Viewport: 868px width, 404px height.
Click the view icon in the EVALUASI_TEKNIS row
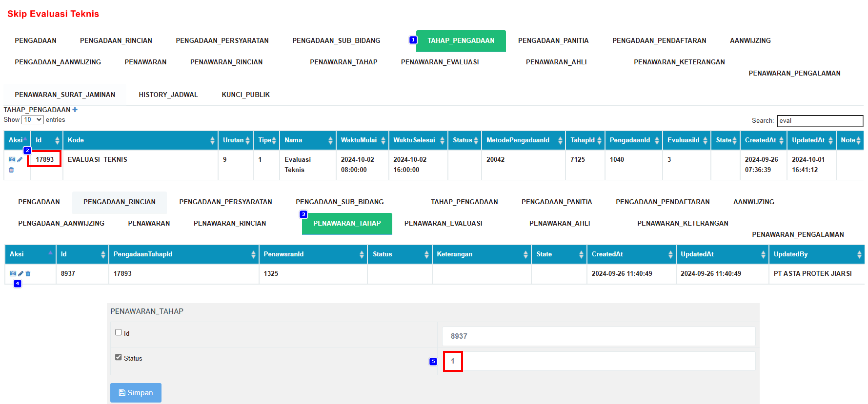coord(12,159)
